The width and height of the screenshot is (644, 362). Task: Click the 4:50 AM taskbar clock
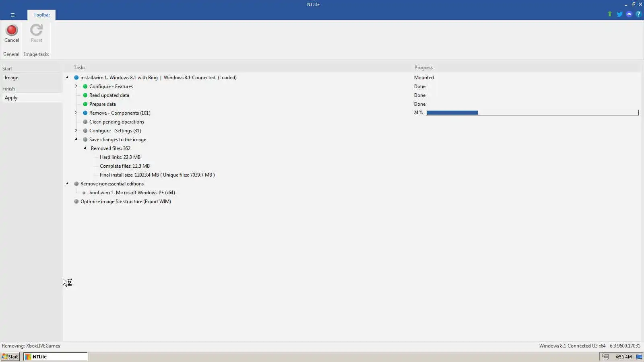pos(623,357)
